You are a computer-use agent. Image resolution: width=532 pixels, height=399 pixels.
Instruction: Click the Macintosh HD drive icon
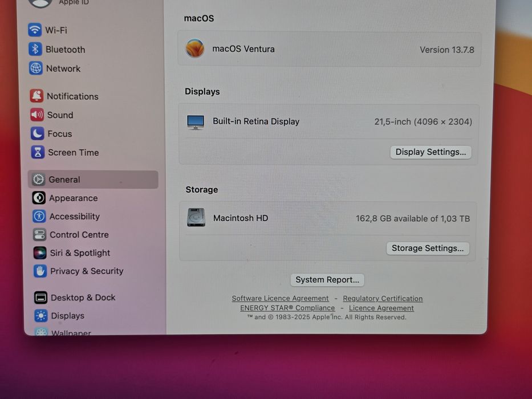pos(196,217)
